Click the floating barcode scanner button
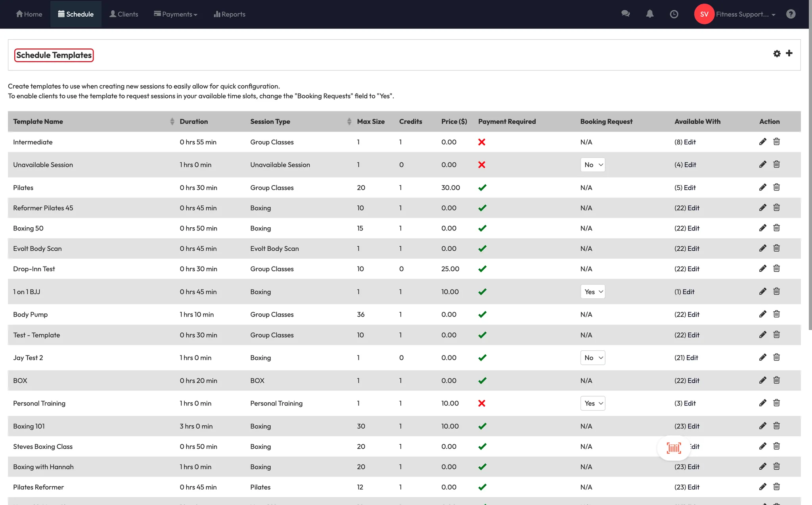Image resolution: width=812 pixels, height=505 pixels. (674, 448)
